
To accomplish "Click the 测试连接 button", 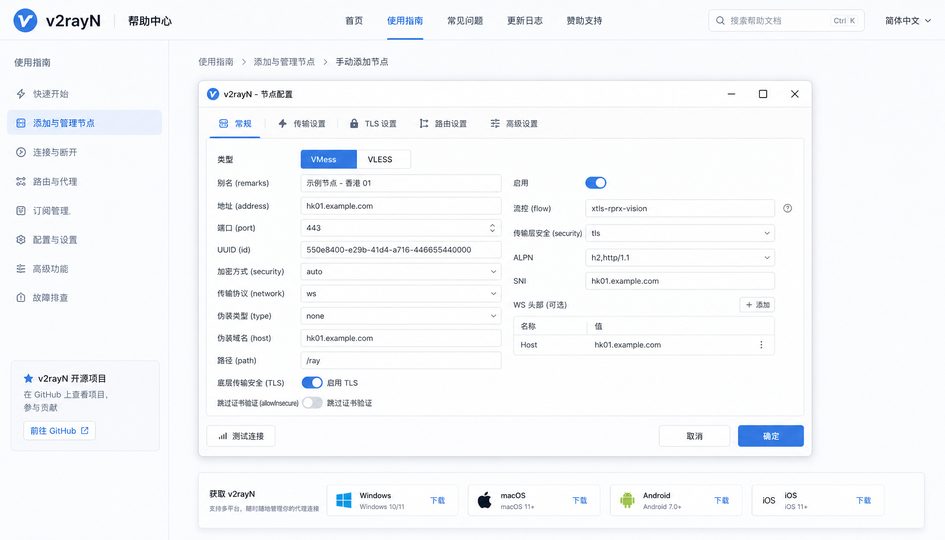I will [241, 436].
